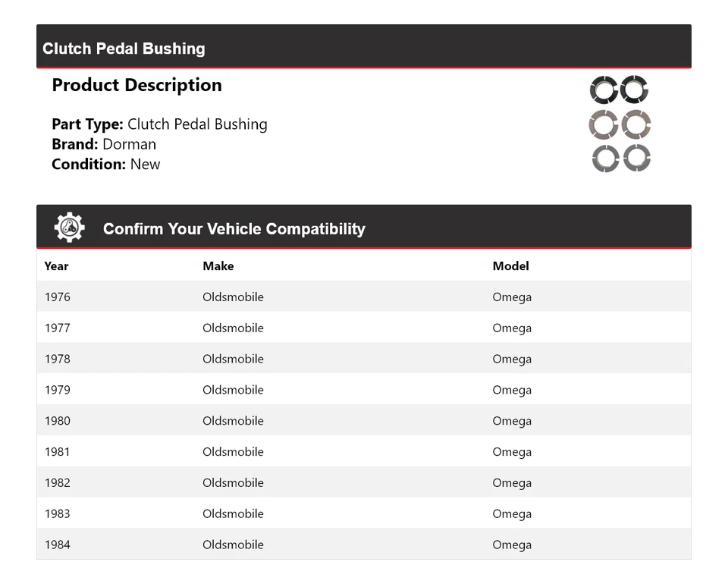Screen dimensions: 728x584
Task: Click the Confirm Your Vehicle Compatibility heading text
Action: pyautogui.click(x=234, y=228)
